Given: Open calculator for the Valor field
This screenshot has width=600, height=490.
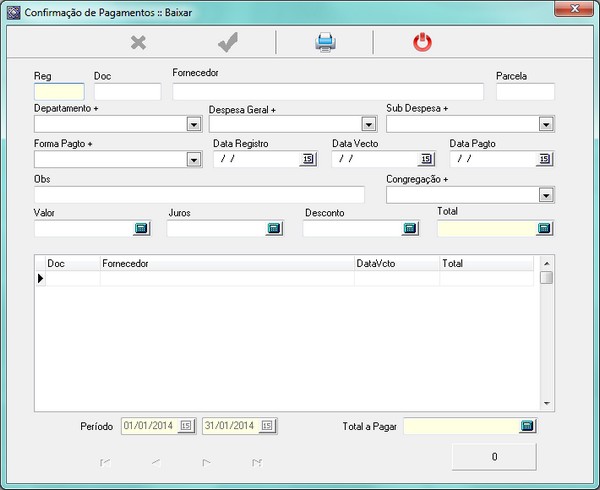Looking at the screenshot, I should [141, 228].
